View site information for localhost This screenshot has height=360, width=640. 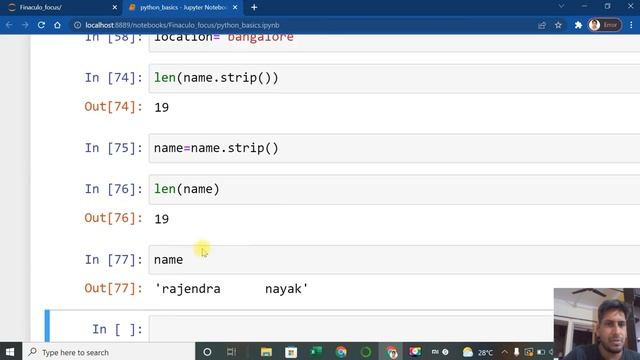point(77,25)
